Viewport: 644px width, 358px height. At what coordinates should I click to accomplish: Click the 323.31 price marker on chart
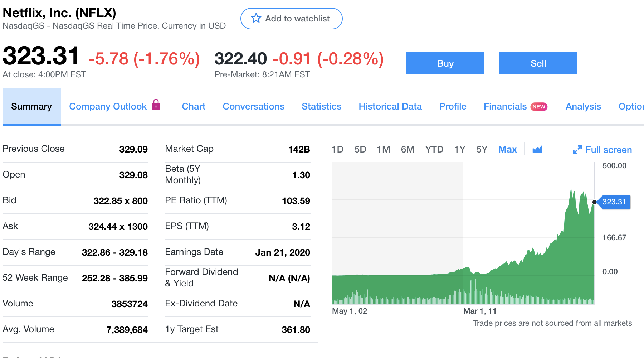614,202
